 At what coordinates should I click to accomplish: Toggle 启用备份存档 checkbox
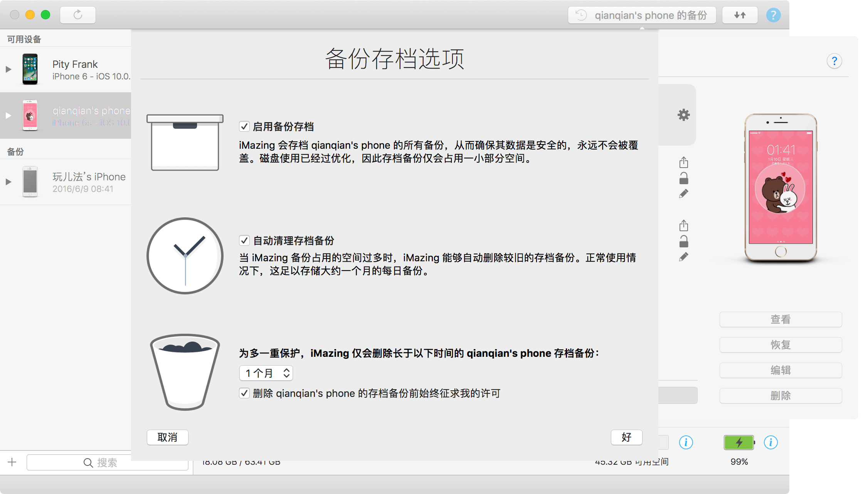244,126
